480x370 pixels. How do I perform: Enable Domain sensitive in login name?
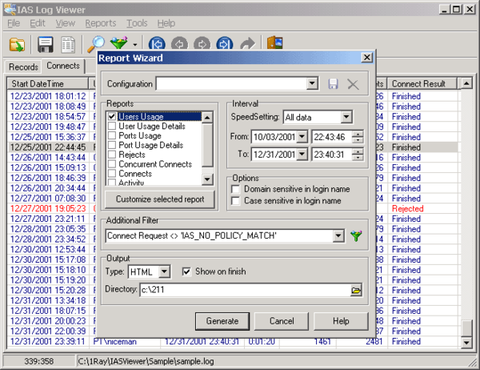coord(235,189)
